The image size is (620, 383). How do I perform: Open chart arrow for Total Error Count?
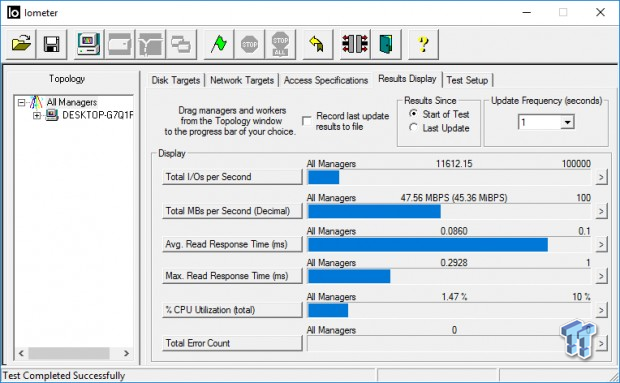point(601,343)
